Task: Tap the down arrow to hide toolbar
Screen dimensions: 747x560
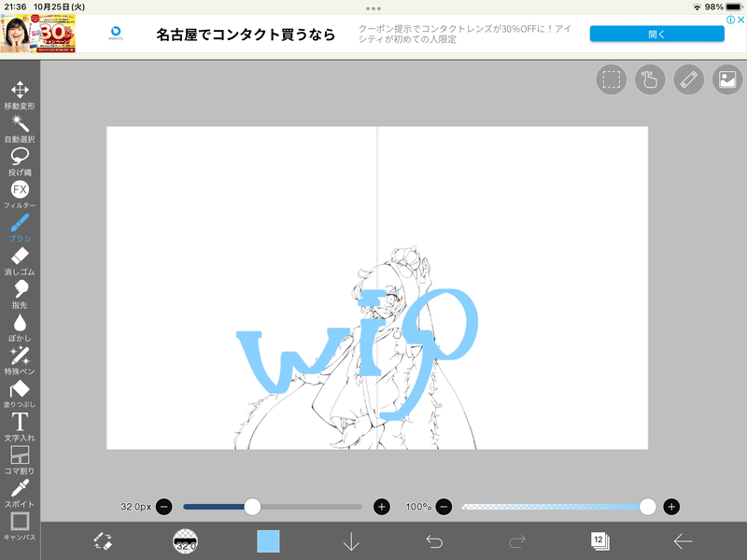Action: [351, 541]
